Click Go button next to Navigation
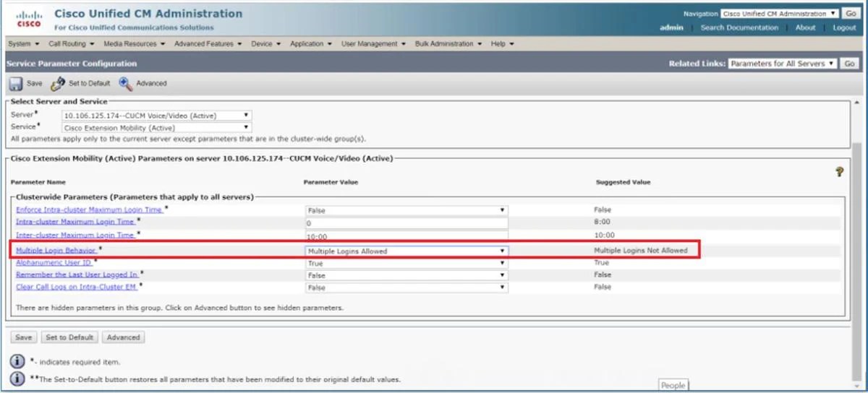This screenshot has width=868, height=393. (x=850, y=14)
